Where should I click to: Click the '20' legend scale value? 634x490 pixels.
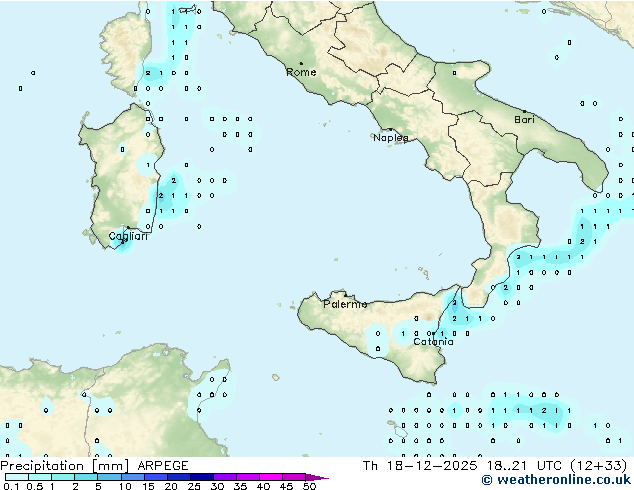pyautogui.click(x=171, y=486)
